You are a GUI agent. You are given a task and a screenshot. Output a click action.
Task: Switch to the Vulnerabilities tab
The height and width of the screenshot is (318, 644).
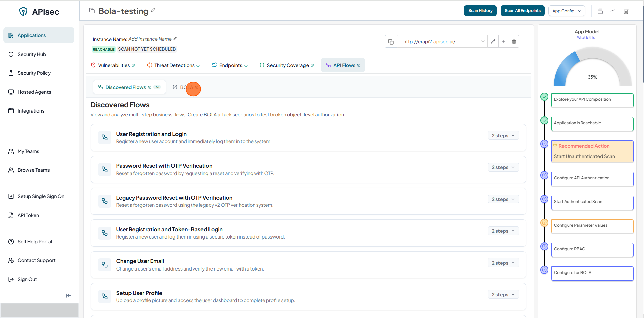point(113,65)
